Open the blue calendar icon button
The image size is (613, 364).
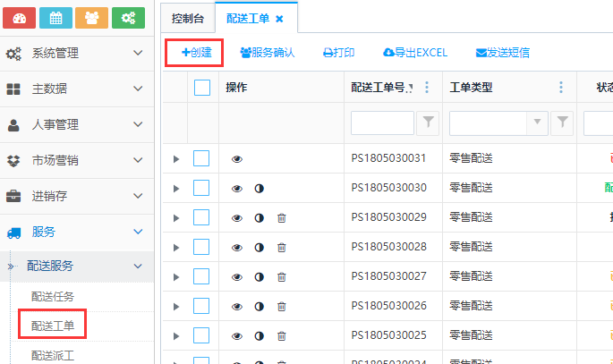(56, 17)
